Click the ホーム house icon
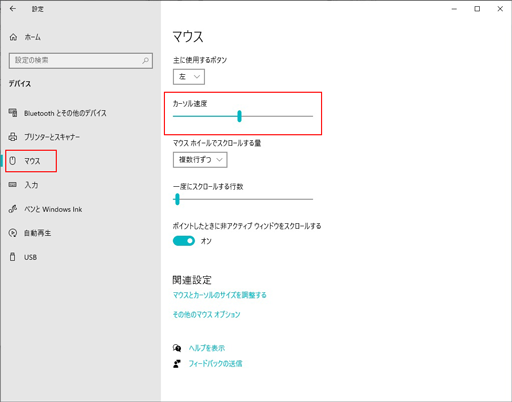Screen dimensions: 512x402 (x=13, y=37)
